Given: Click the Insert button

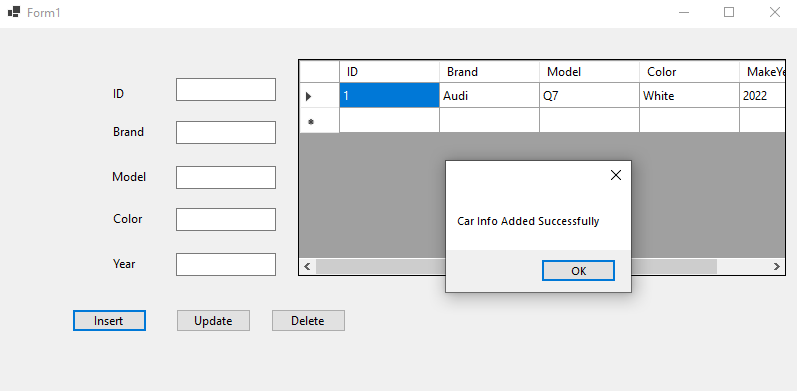Looking at the screenshot, I should click(109, 321).
